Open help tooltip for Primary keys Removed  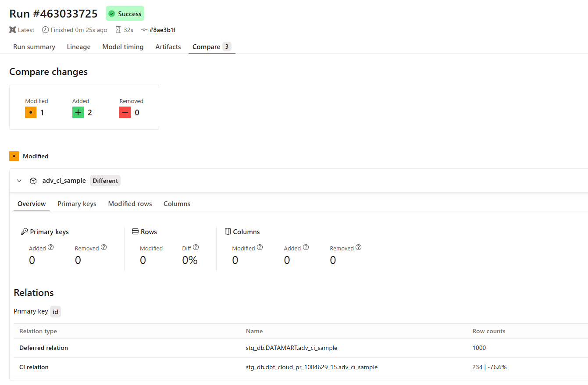(x=104, y=247)
